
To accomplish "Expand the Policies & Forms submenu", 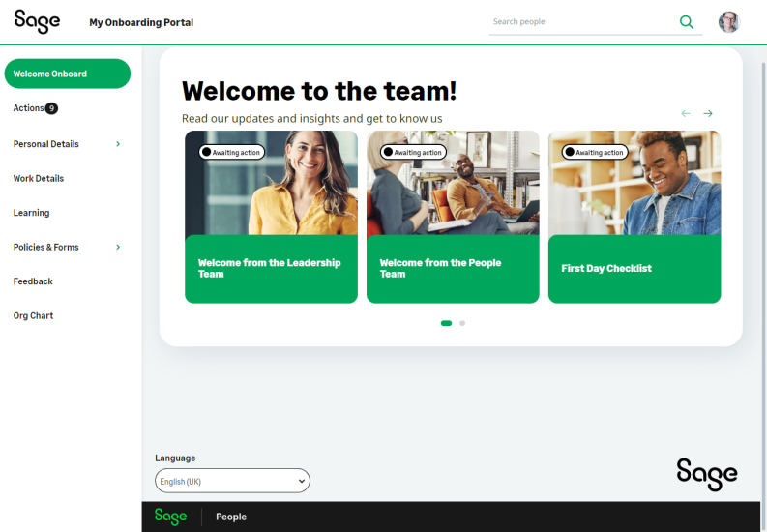I will pyautogui.click(x=118, y=248).
